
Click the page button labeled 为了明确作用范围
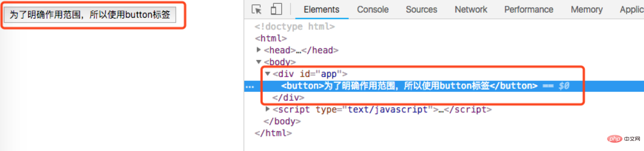(90, 15)
